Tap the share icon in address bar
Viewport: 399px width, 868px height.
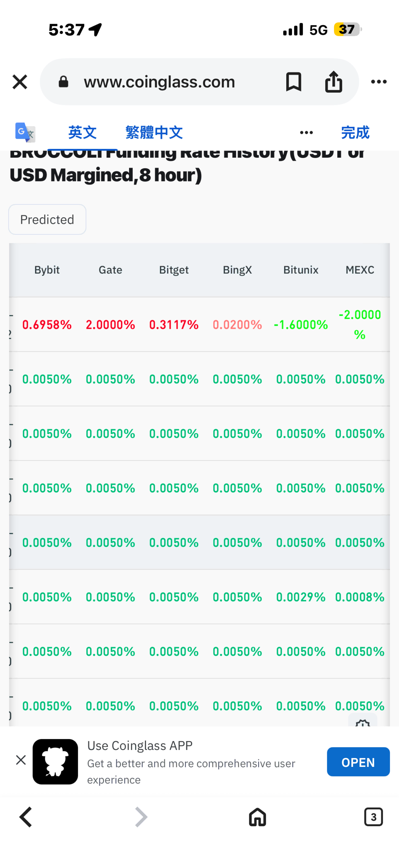[x=333, y=82]
